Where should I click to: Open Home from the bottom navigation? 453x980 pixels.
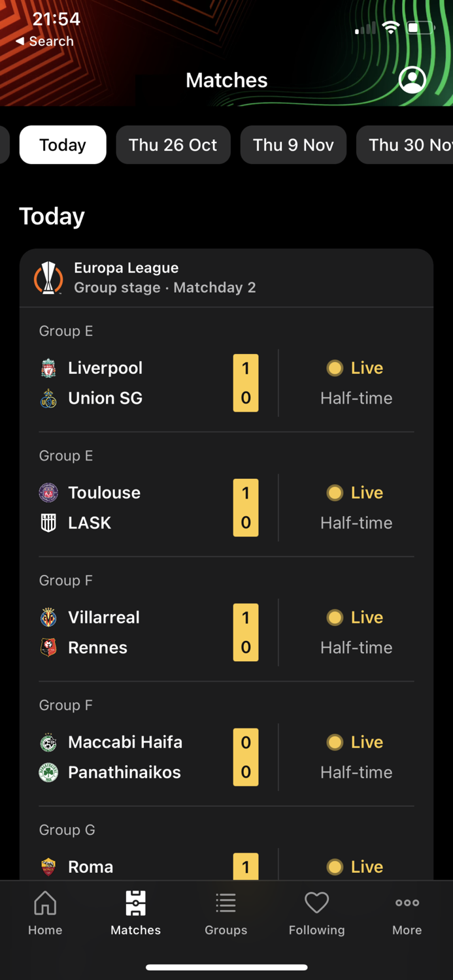pos(45,913)
